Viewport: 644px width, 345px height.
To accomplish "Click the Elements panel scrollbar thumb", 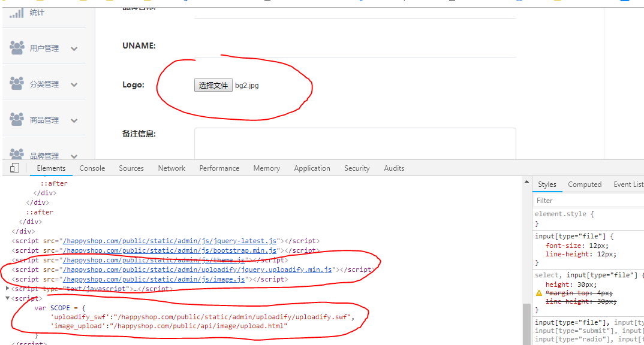I will click(x=526, y=324).
